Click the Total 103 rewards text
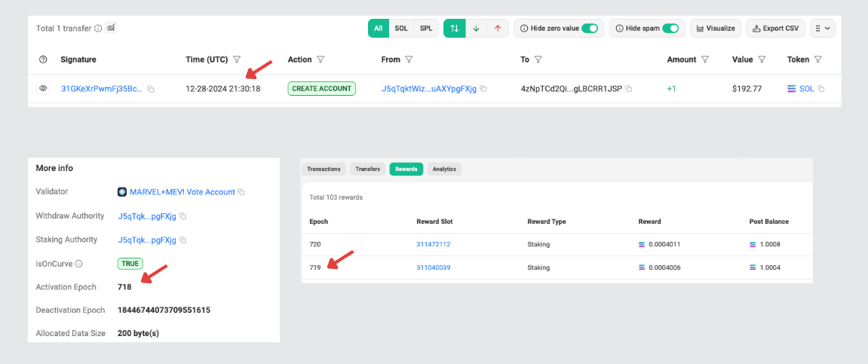 [x=336, y=197]
